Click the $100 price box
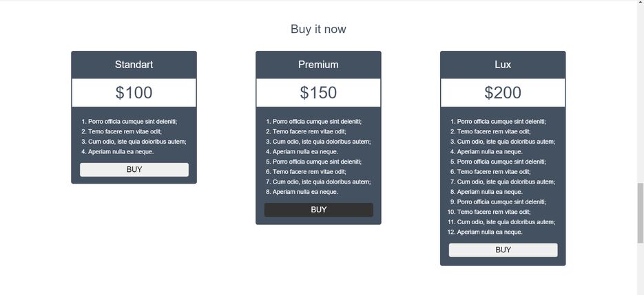 pos(134,93)
